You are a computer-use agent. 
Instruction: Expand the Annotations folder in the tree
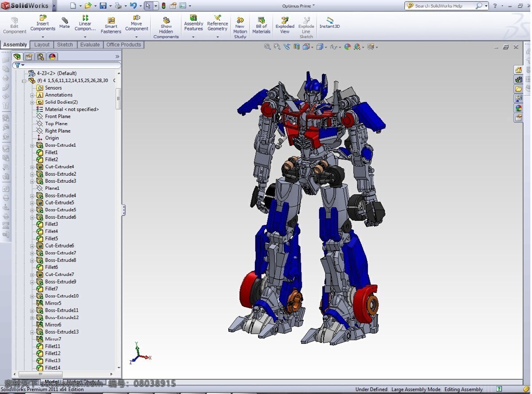(32, 95)
